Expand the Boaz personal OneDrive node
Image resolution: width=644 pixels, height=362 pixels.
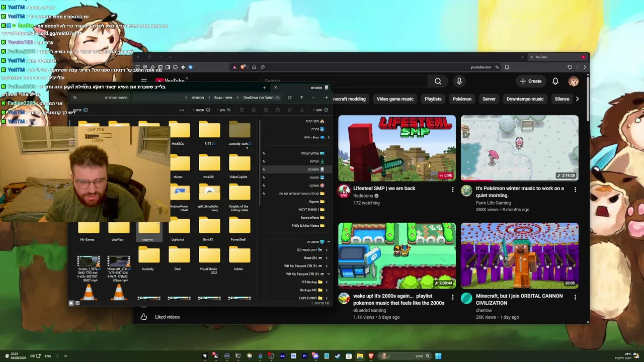(329, 137)
